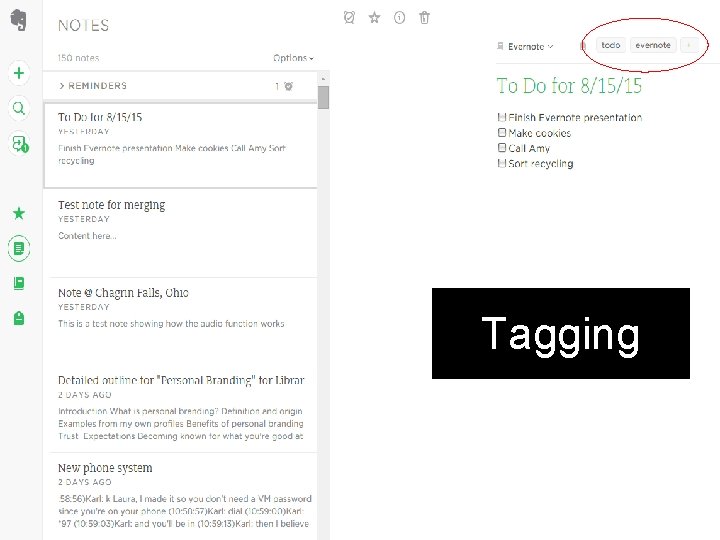Viewport: 720px width, 540px height.
Task: Click text Finish Evernote presentation in note
Action: 575,118
